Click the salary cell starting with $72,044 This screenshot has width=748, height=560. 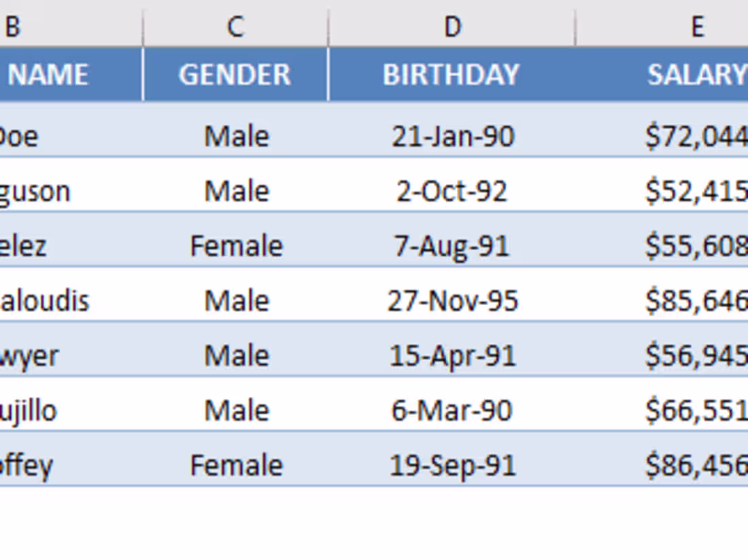point(696,137)
